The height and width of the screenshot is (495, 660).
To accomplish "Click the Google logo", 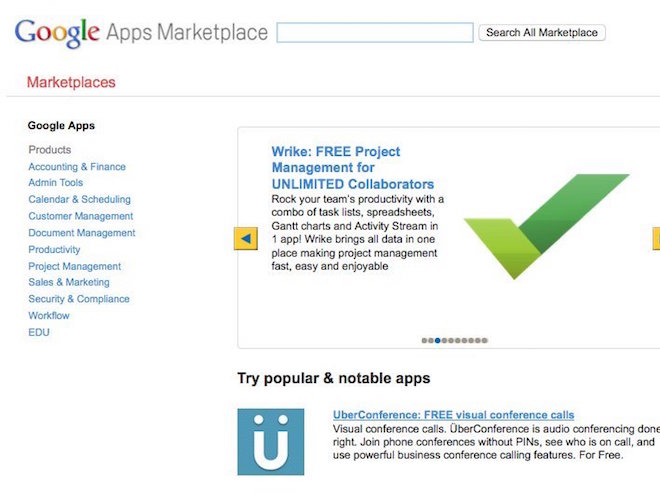I will pyautogui.click(x=57, y=33).
